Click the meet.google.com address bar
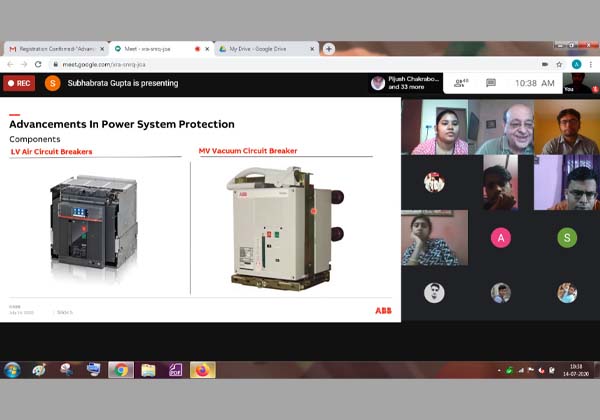Image resolution: width=600 pixels, height=420 pixels. pos(295,64)
